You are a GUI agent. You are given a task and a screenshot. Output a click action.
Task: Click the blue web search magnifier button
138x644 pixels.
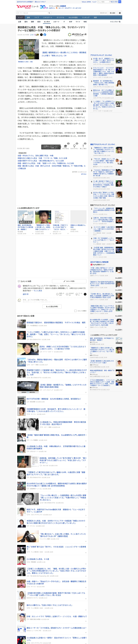(120, 2)
